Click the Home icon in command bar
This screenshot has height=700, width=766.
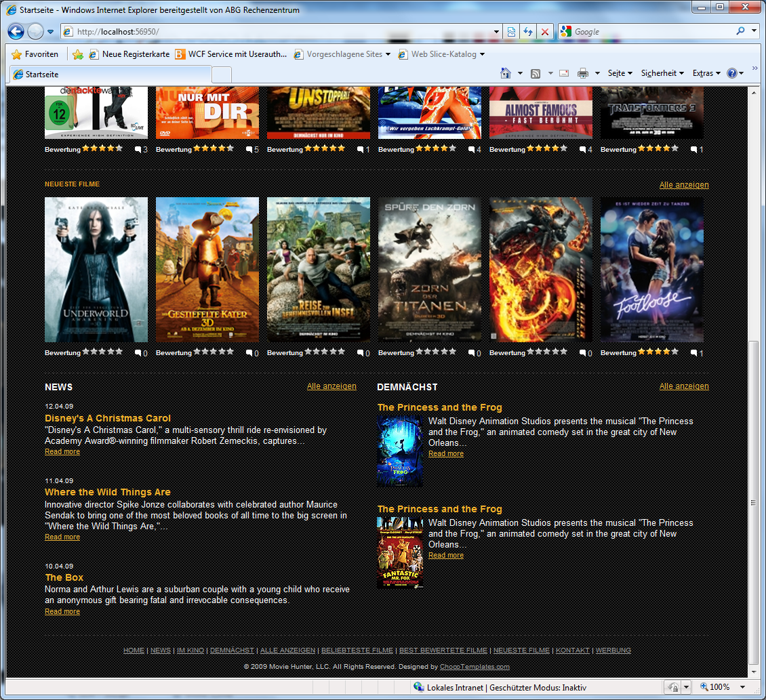tap(506, 73)
